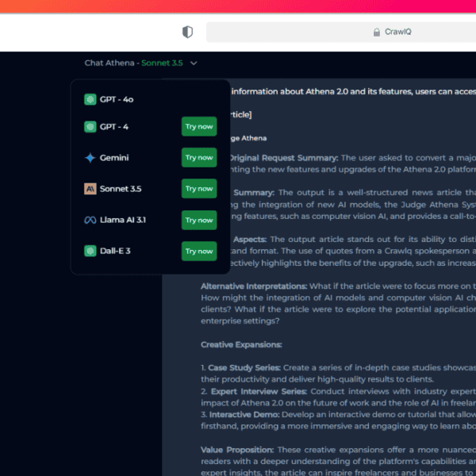
Task: Click the Anthropic icon beside Sonnet 3.5
Action: 90,189
